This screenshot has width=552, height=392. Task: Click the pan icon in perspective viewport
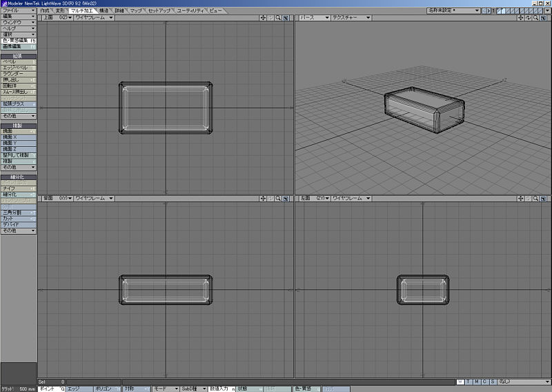[520, 17]
